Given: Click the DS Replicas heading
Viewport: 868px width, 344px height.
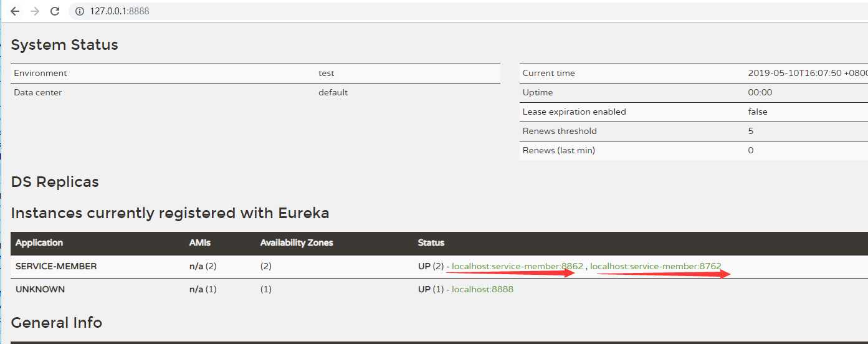Looking at the screenshot, I should [x=55, y=182].
